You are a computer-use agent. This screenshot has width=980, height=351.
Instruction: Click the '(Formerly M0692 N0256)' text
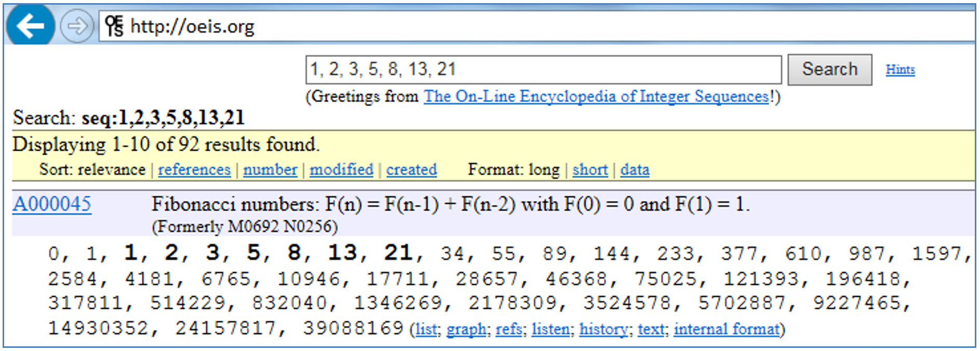click(x=245, y=227)
